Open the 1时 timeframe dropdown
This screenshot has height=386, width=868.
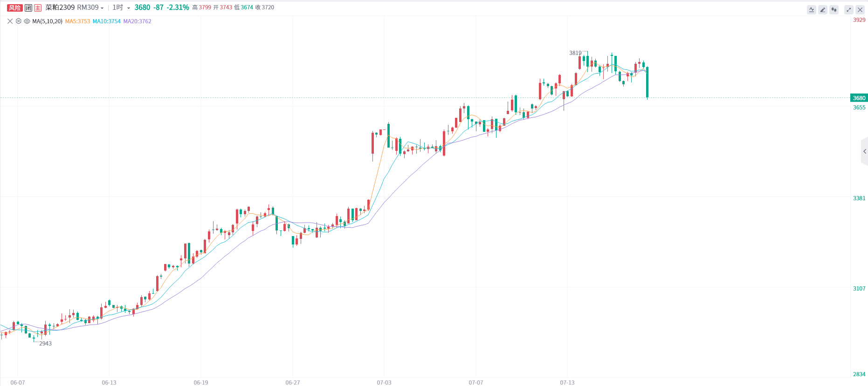coord(121,8)
